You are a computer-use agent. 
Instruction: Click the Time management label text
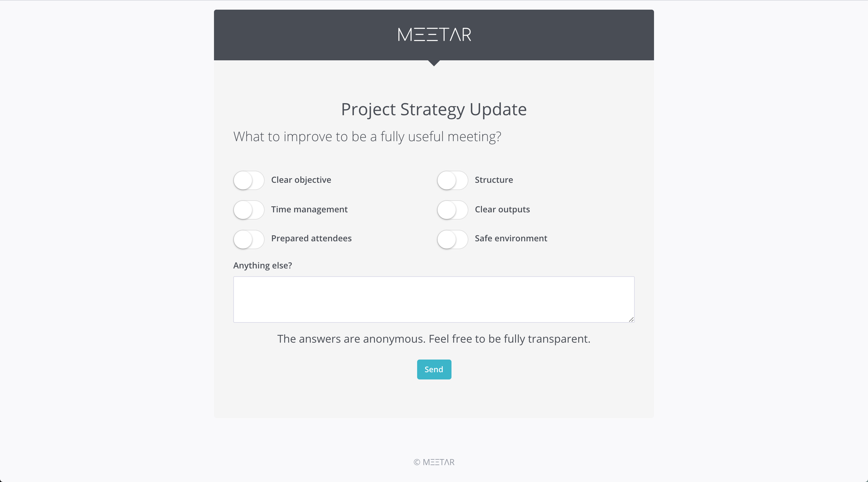pos(309,209)
